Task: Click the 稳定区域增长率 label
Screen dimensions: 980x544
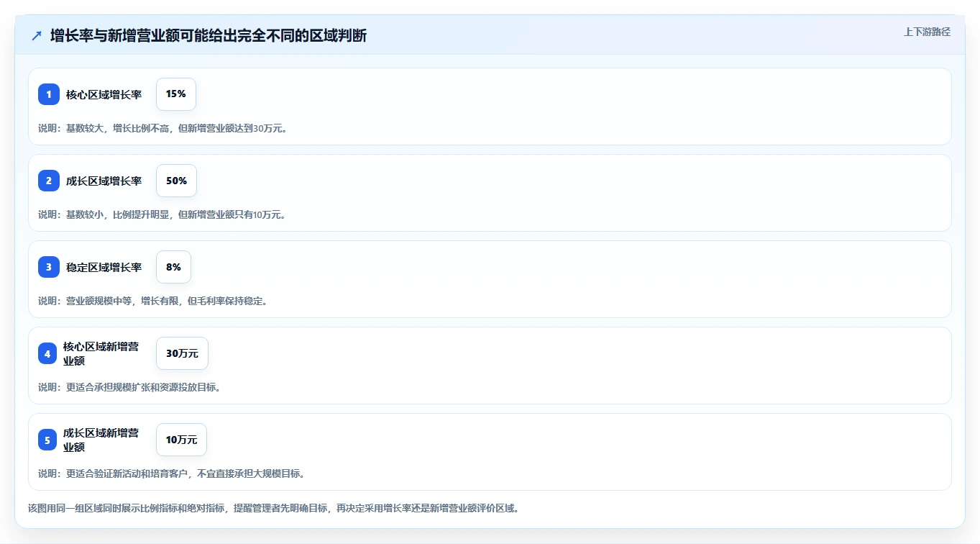Action: click(x=104, y=267)
